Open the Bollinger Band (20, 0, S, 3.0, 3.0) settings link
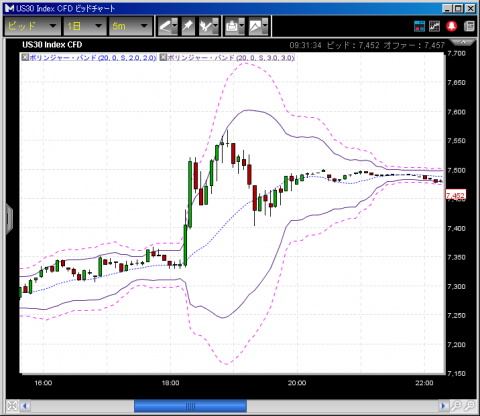Screen dimensions: 480x416 231,58
